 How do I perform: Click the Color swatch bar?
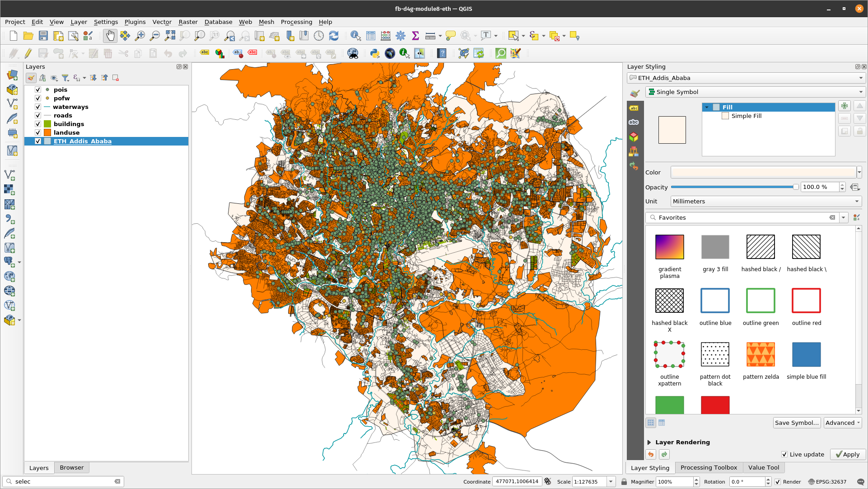pyautogui.click(x=763, y=172)
